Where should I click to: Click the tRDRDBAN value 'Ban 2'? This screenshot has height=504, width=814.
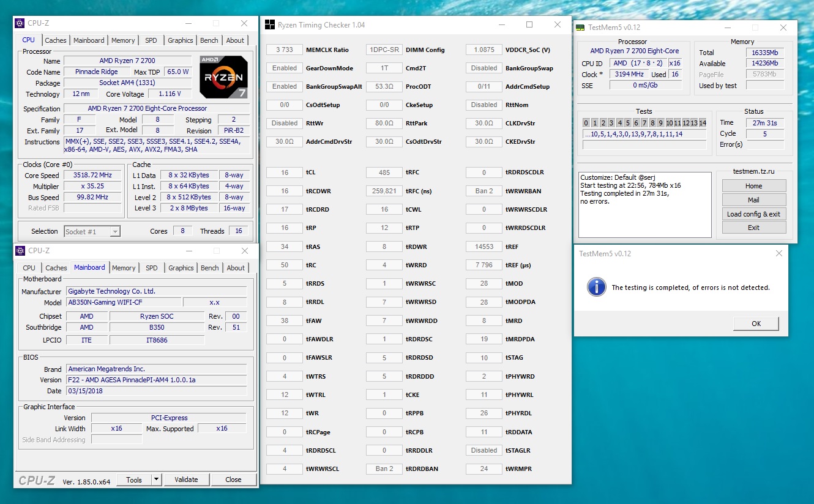[384, 469]
